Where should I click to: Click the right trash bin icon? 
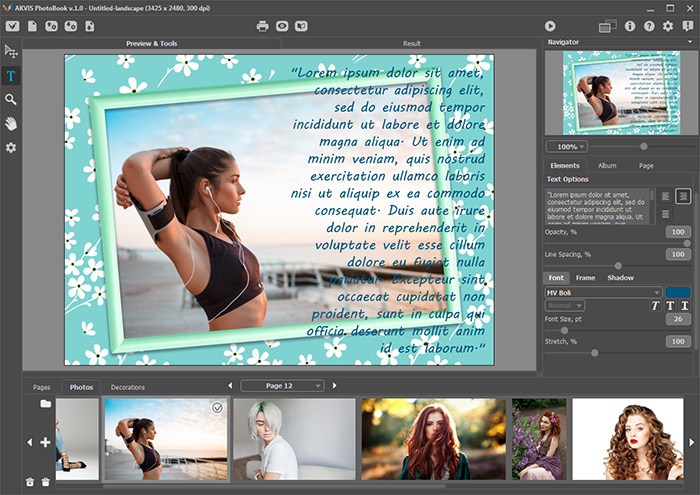pyautogui.click(x=46, y=482)
